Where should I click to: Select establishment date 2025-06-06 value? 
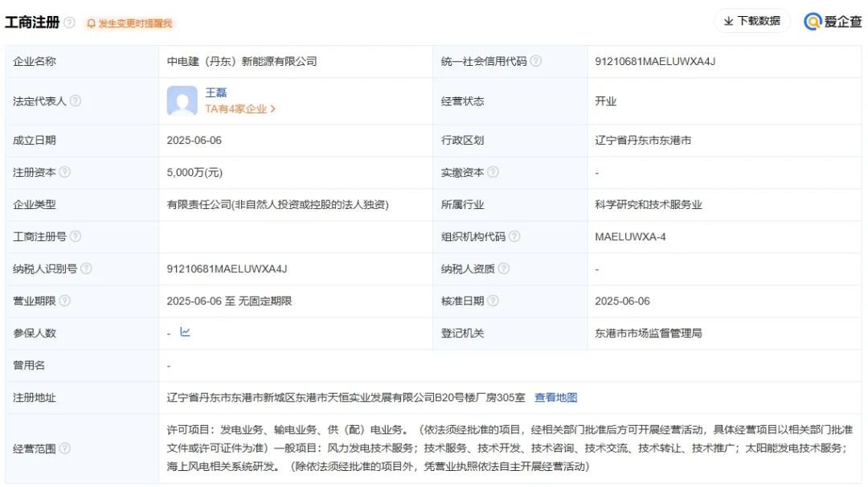pos(194,141)
